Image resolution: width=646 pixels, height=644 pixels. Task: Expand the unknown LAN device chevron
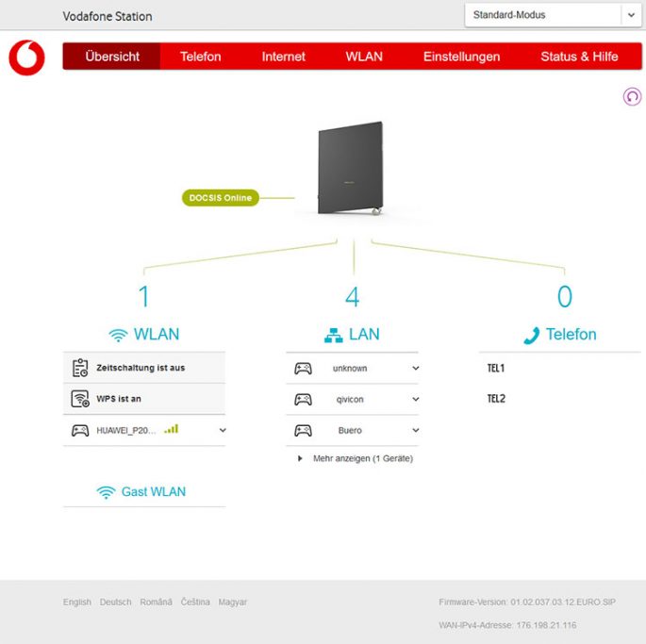tap(416, 368)
